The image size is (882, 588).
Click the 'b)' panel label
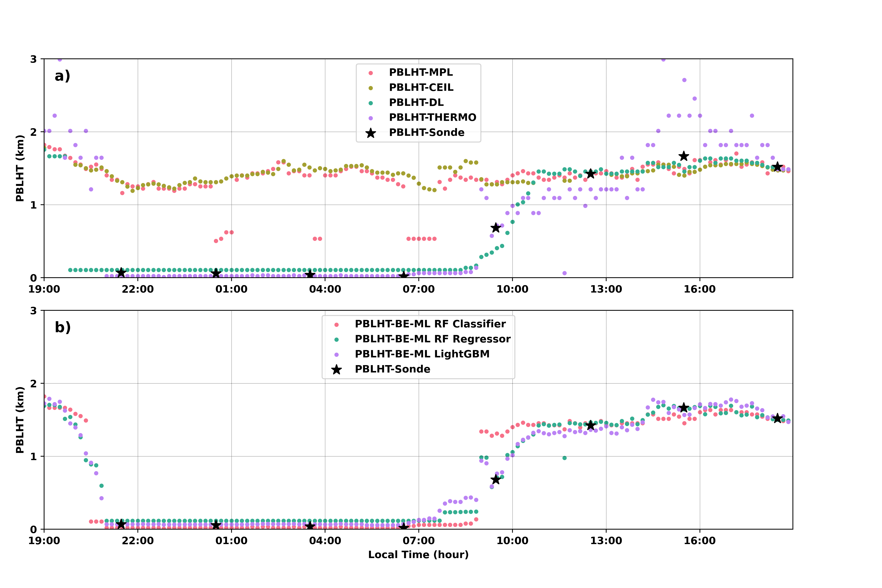pyautogui.click(x=62, y=327)
